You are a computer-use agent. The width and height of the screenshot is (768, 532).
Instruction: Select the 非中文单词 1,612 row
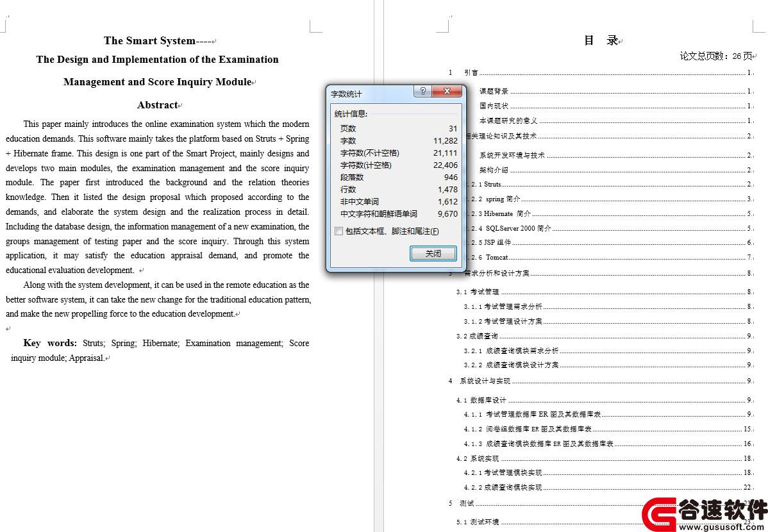pyautogui.click(x=398, y=202)
